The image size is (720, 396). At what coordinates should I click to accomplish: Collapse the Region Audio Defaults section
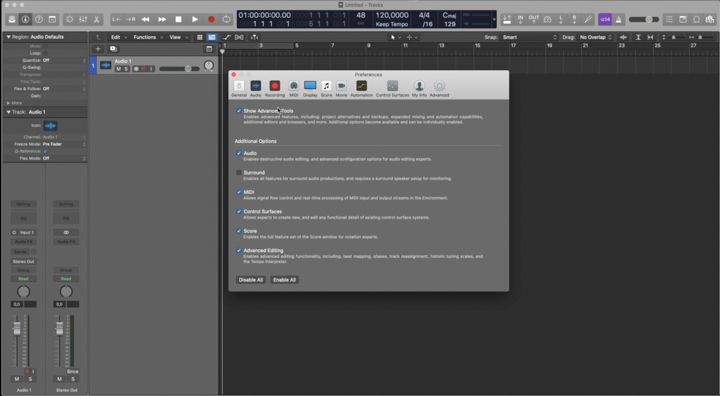coord(8,37)
